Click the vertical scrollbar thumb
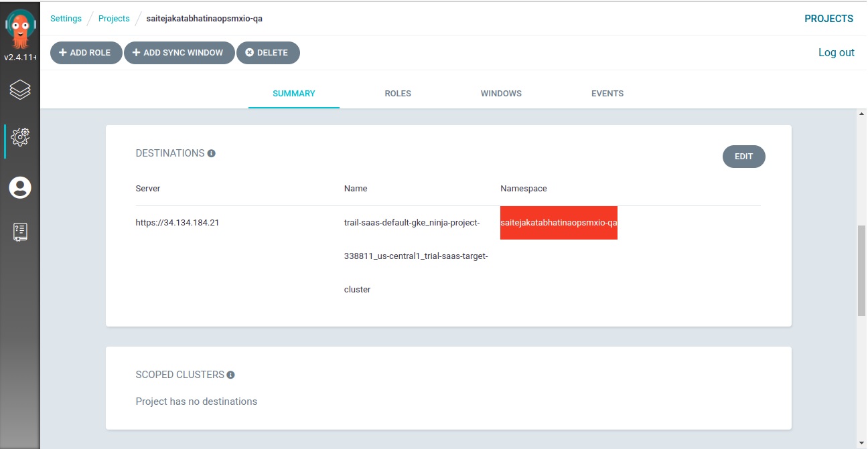868x449 pixels. tap(861, 270)
